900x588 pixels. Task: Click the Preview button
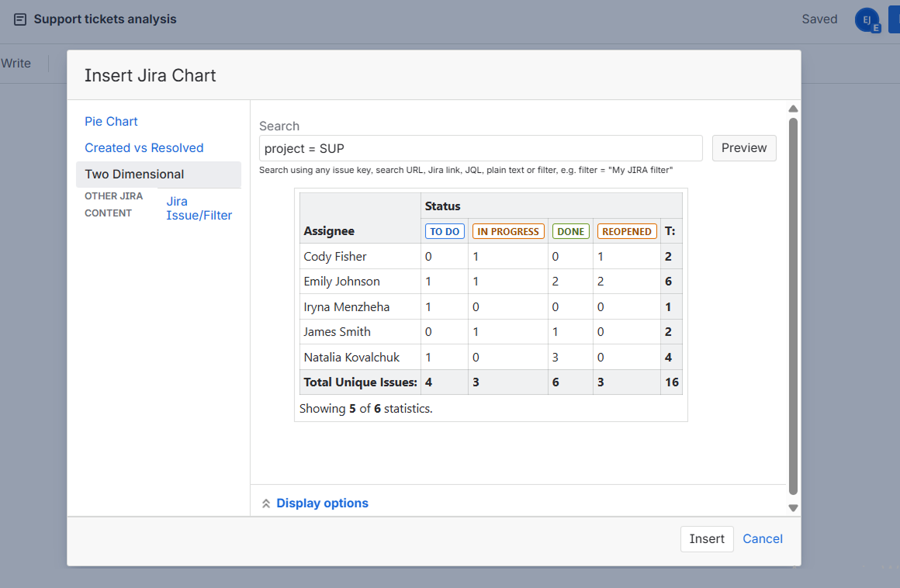pyautogui.click(x=744, y=148)
